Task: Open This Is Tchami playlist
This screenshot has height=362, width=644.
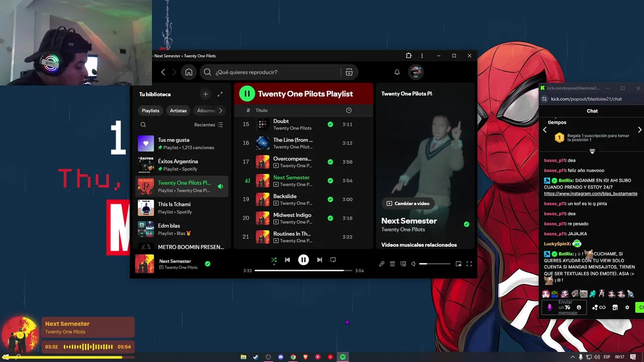Action: 182,208
